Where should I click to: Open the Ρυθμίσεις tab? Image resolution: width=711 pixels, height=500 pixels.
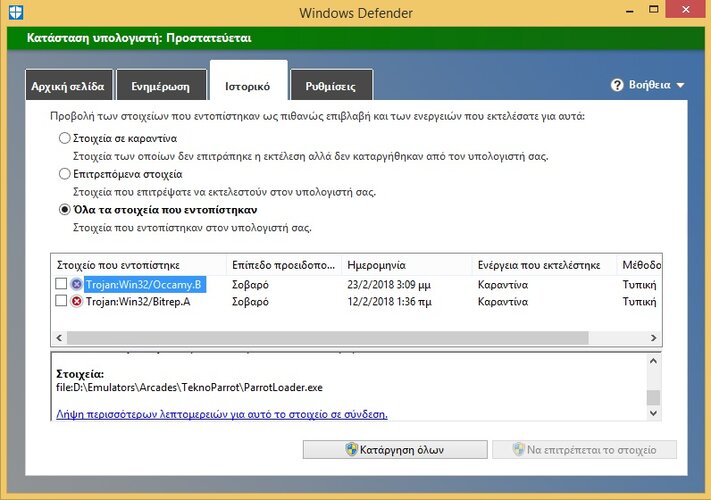pos(331,85)
